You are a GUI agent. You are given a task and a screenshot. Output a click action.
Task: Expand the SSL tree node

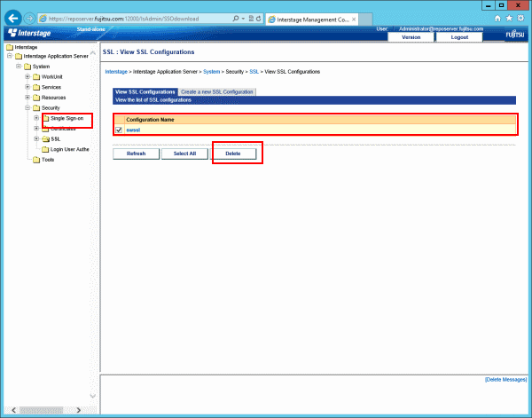coord(36,138)
